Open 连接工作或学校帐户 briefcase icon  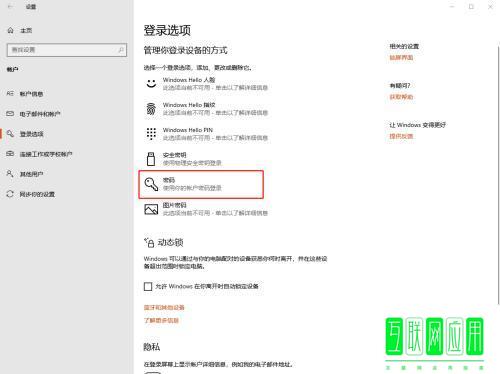[x=10, y=154]
